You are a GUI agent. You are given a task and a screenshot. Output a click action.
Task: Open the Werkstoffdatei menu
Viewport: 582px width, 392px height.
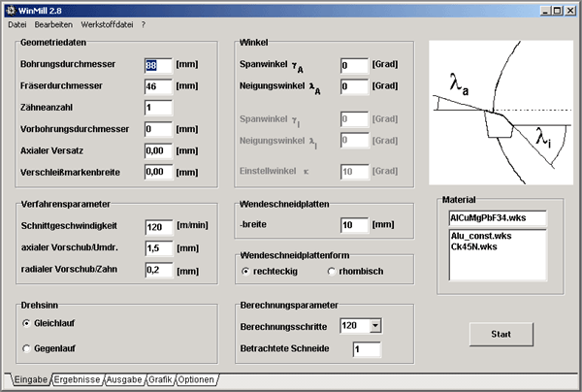(107, 24)
